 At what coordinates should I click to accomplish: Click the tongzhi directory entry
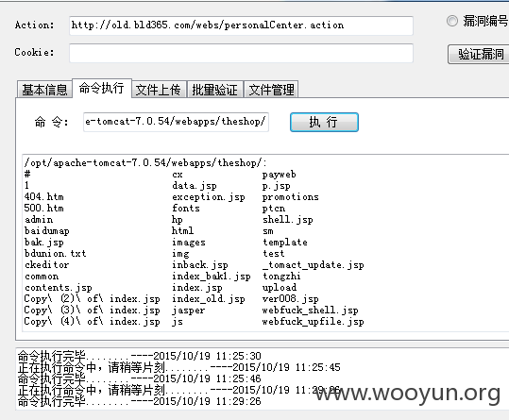(281, 277)
